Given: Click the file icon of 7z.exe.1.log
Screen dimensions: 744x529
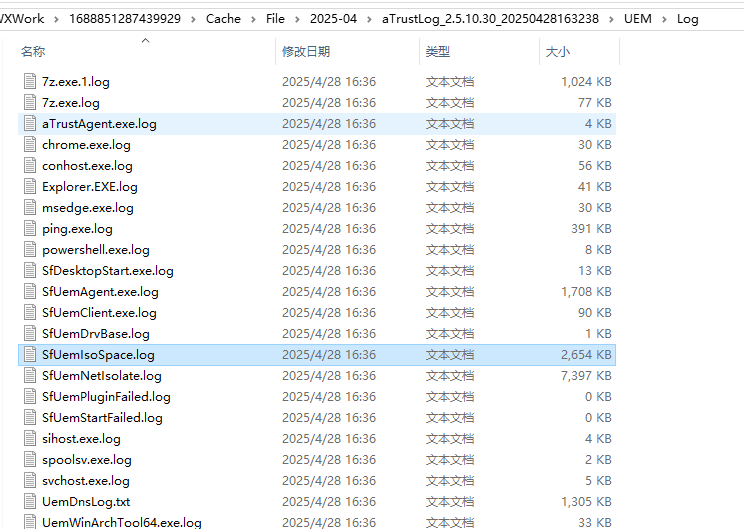Looking at the screenshot, I should pos(30,82).
